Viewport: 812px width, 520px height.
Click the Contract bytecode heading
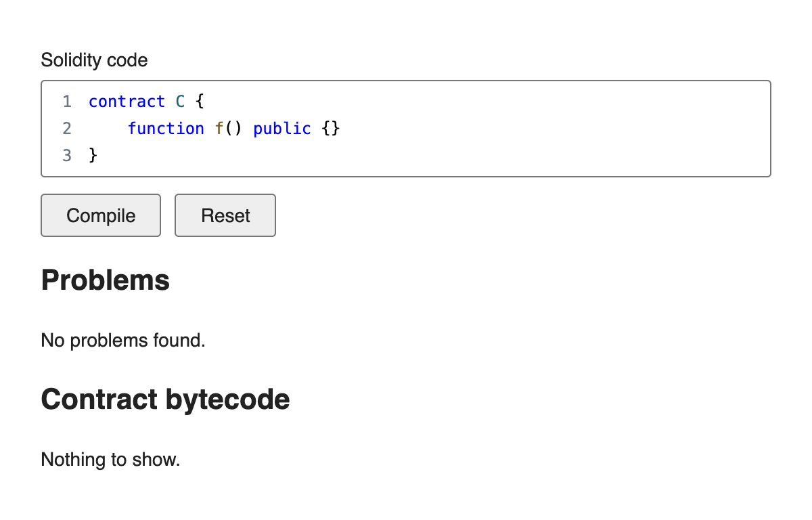click(166, 399)
